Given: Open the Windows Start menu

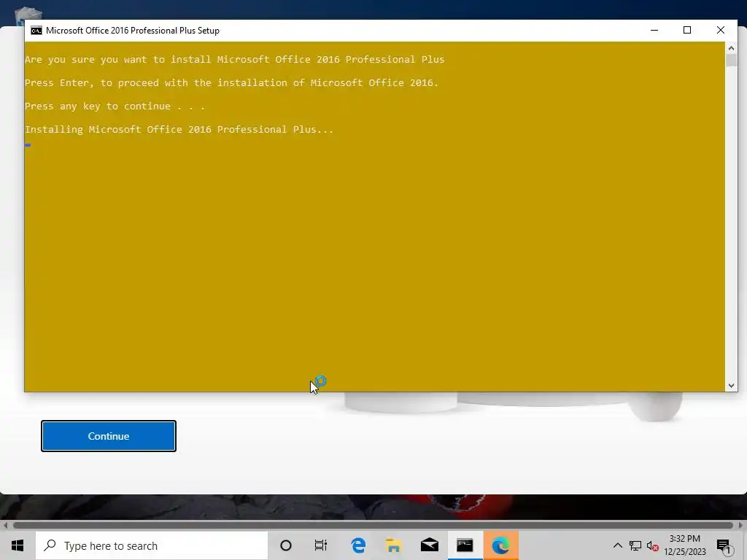Looking at the screenshot, I should click(x=18, y=545).
